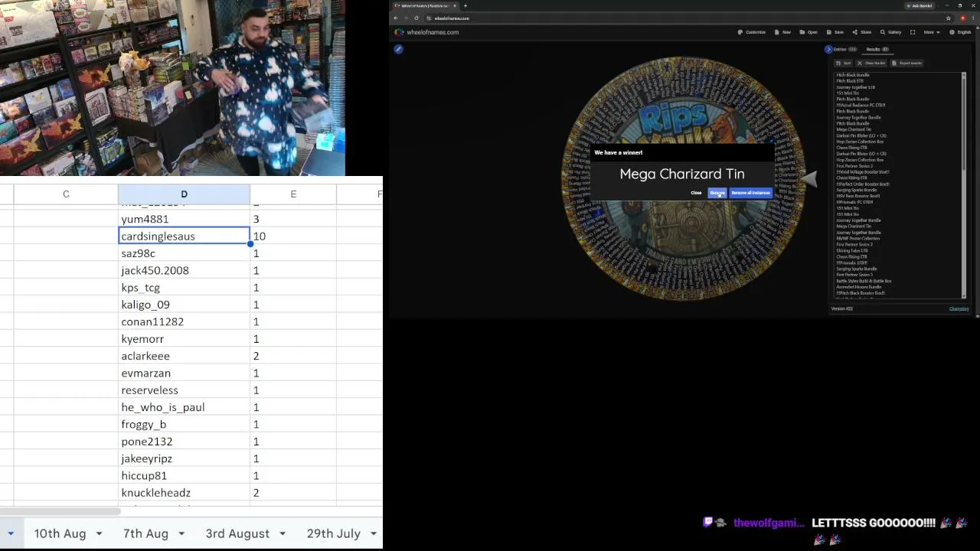Select column C header
This screenshot has width=980, height=551.
coord(66,194)
